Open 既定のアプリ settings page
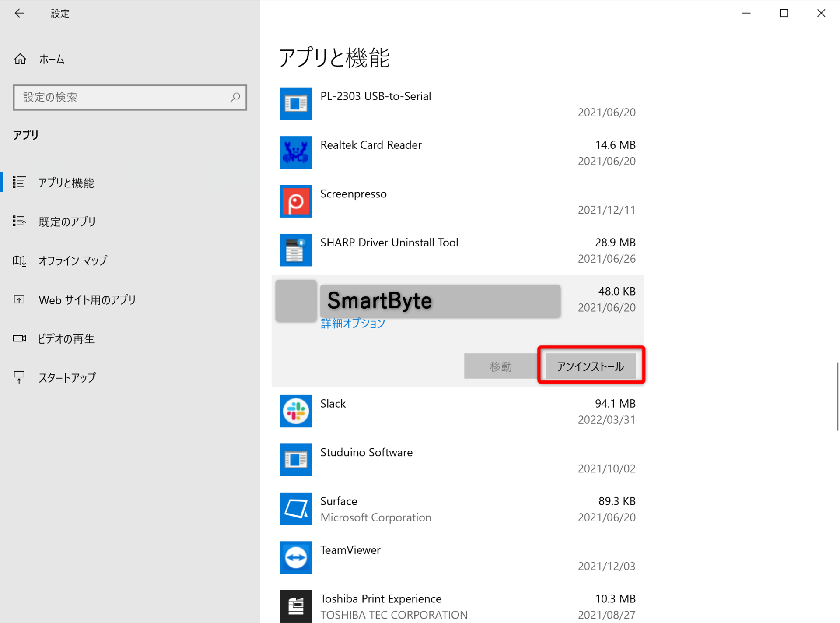 (66, 222)
